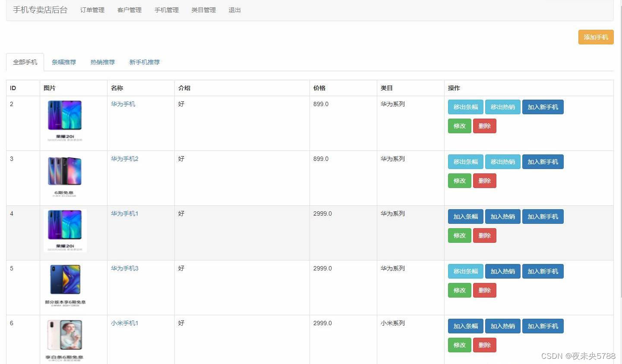Open the 华为手机 product link
The height and width of the screenshot is (364, 622).
coord(123,104)
